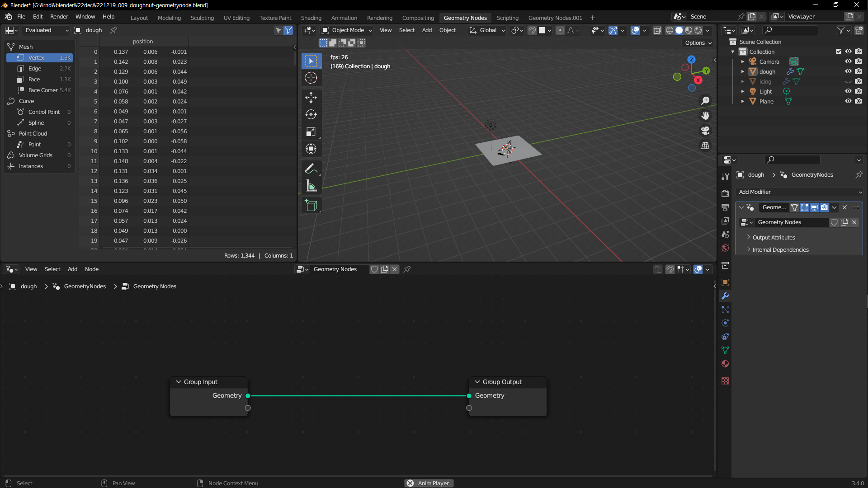Open the Object Mode dropdown

tap(347, 30)
